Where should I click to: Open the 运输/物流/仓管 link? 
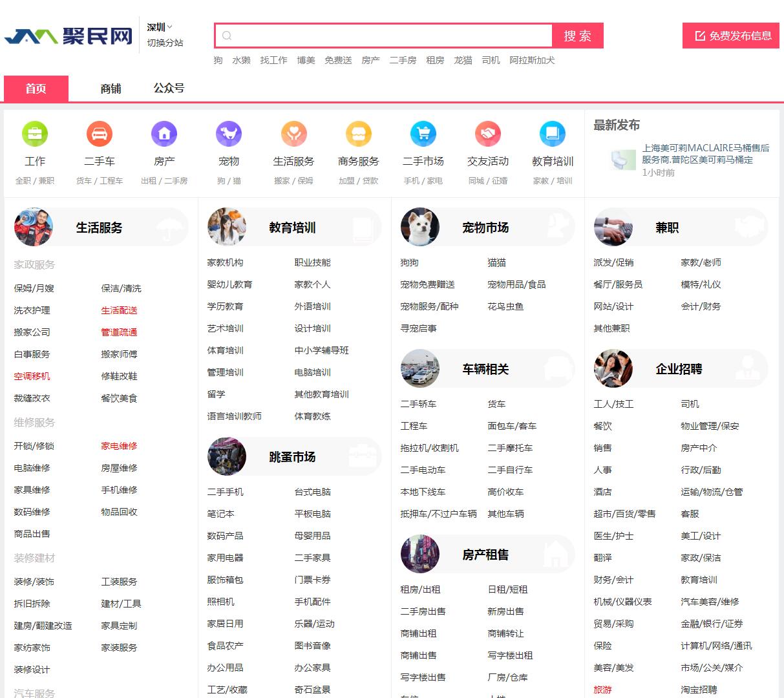tap(712, 492)
